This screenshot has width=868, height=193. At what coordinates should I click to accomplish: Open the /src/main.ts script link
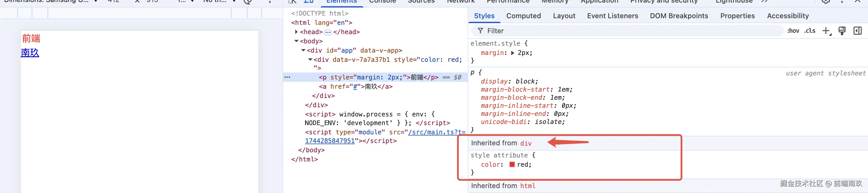pyautogui.click(x=436, y=132)
